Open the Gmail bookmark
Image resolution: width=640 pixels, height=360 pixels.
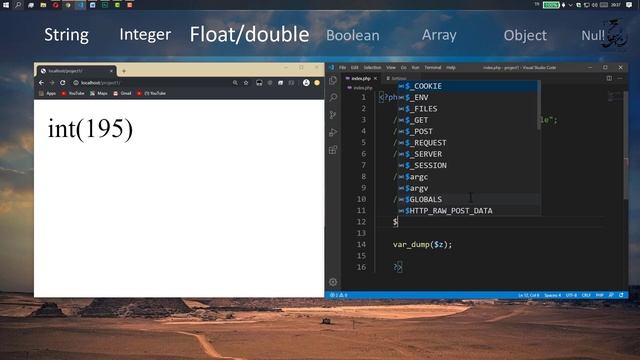pyautogui.click(x=122, y=93)
